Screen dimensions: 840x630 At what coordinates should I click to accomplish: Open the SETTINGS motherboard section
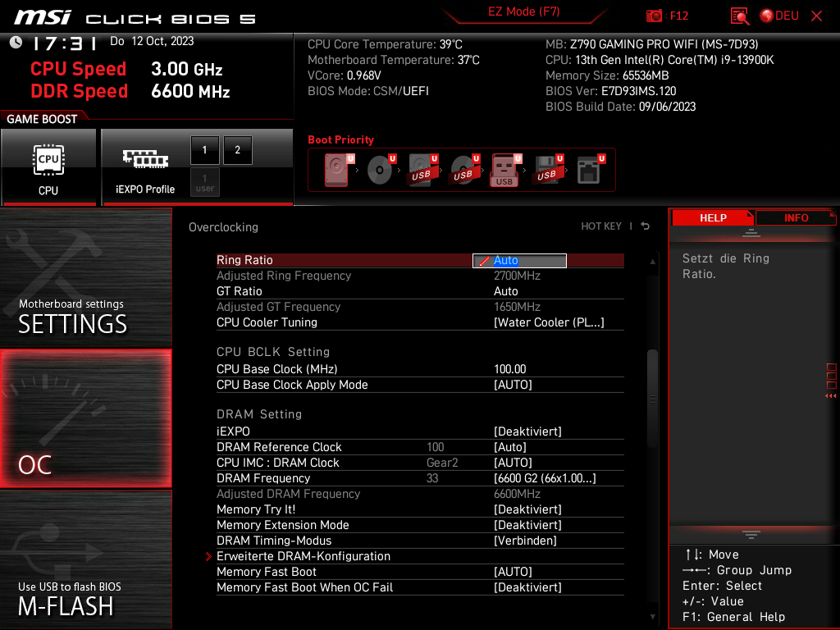[x=85, y=279]
